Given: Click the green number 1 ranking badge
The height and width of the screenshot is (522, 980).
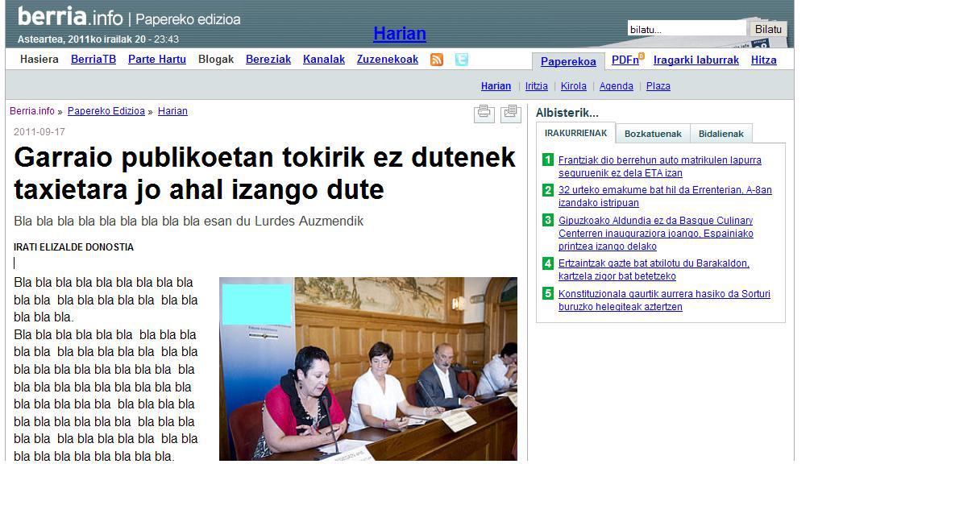Looking at the screenshot, I should coord(548,160).
